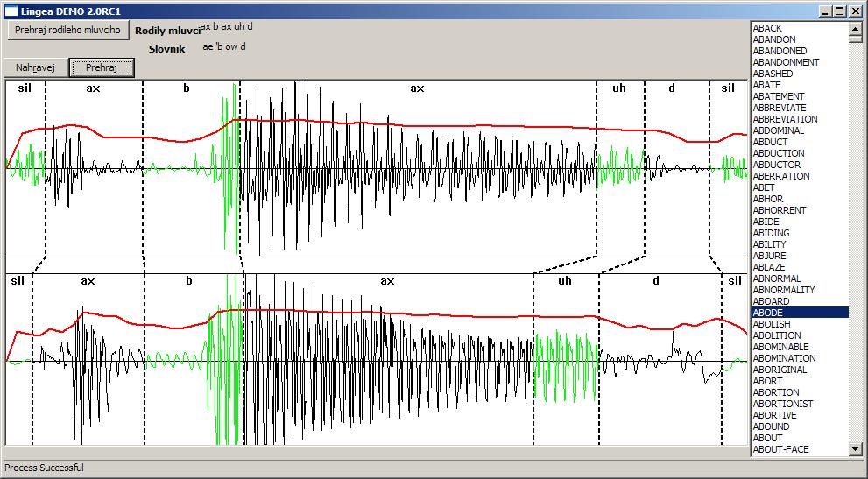This screenshot has width=868, height=479.
Task: Select ABOUT-FACE in the word list
Action: 800,449
